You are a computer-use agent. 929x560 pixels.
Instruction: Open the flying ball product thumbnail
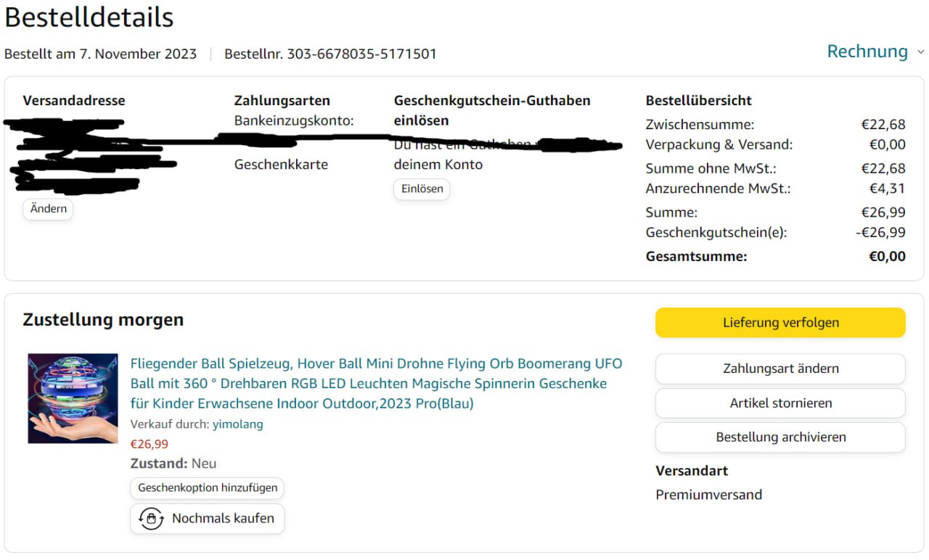(73, 398)
